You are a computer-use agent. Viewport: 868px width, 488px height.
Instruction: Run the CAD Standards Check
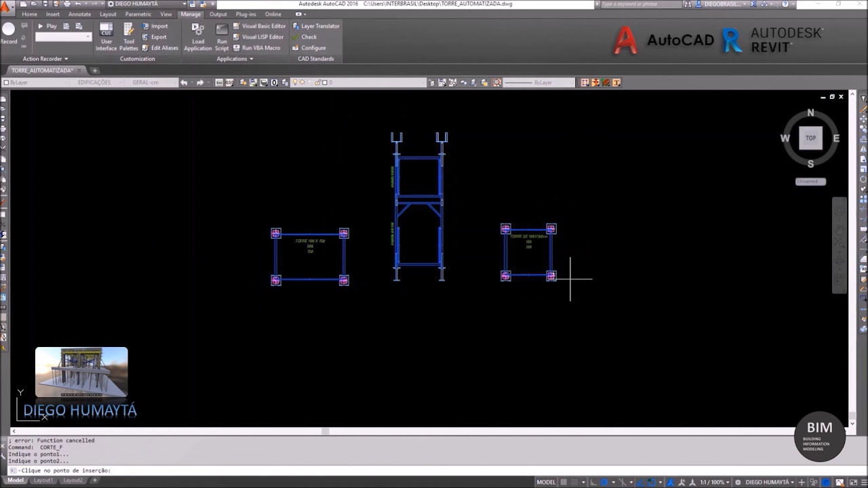pyautogui.click(x=304, y=37)
